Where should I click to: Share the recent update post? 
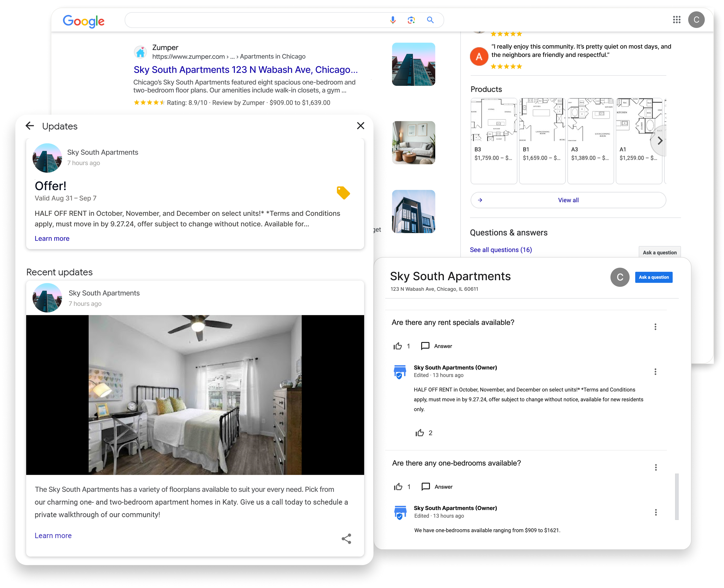click(x=346, y=539)
